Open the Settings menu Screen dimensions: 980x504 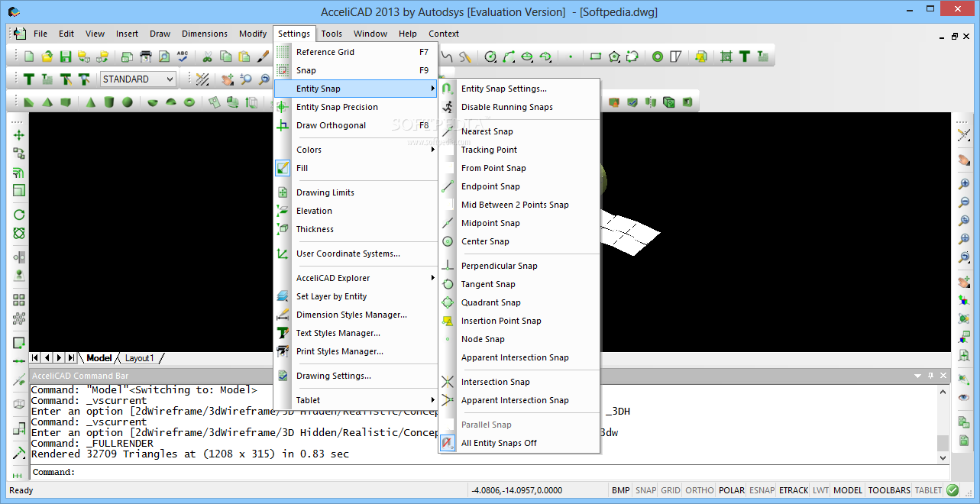pos(294,34)
